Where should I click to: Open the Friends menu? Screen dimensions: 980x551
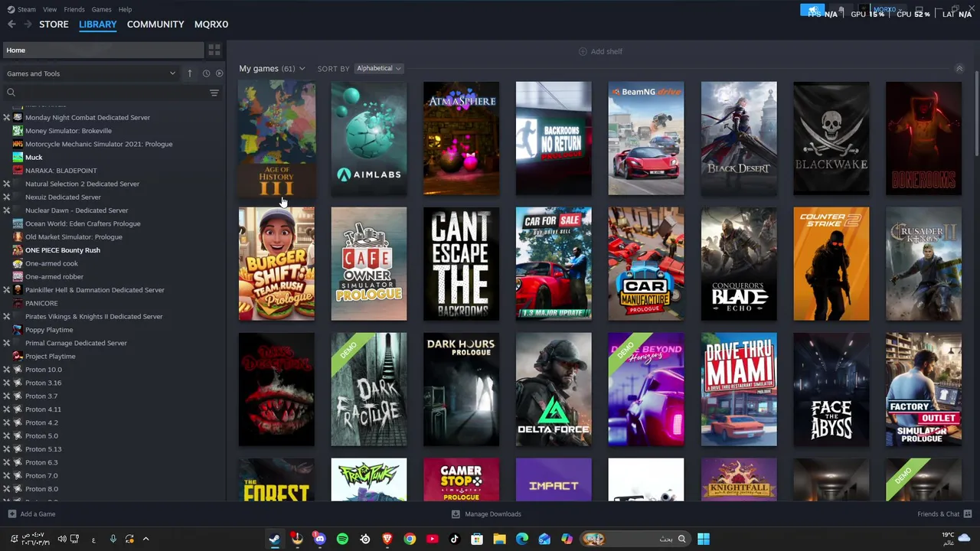click(74, 9)
